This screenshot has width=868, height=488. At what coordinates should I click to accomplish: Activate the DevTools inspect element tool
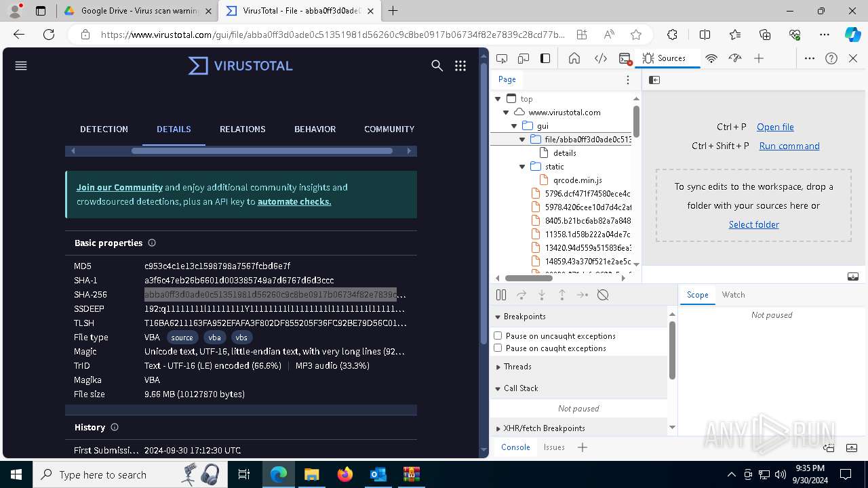pyautogui.click(x=502, y=58)
